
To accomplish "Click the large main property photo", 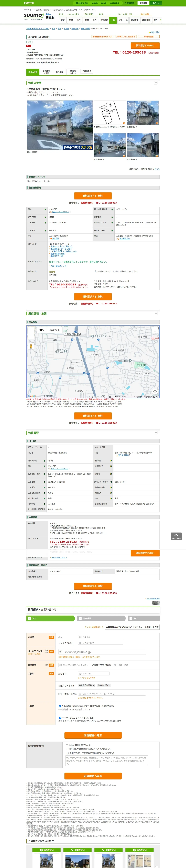I will tap(60, 125).
